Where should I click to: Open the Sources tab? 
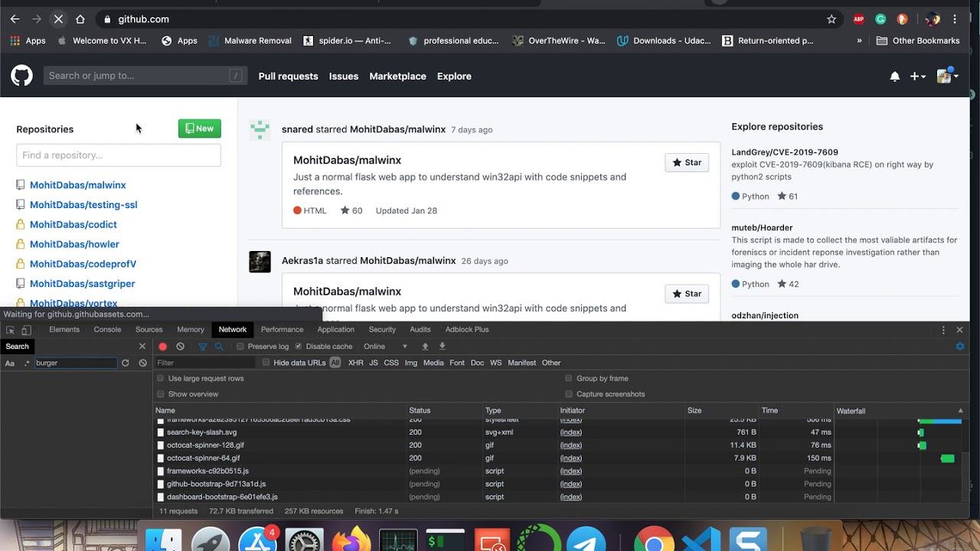[149, 330]
